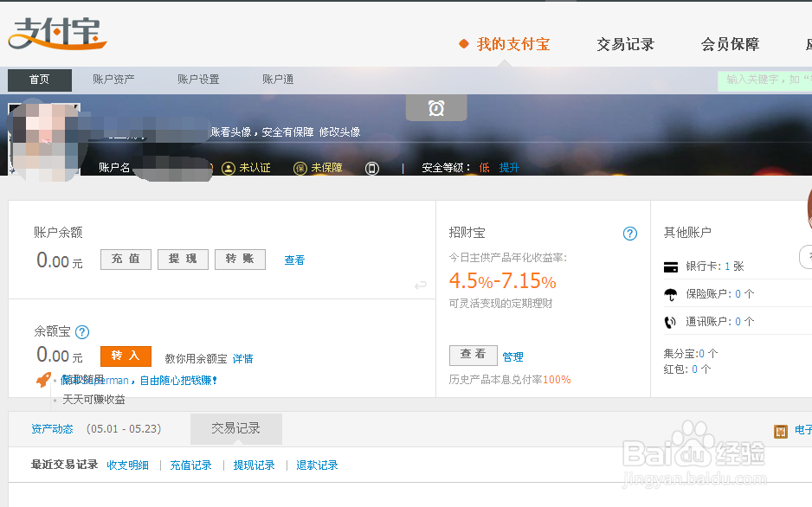The image size is (812, 507).
Task: Open 交易记录 top navigation
Action: 626,44
